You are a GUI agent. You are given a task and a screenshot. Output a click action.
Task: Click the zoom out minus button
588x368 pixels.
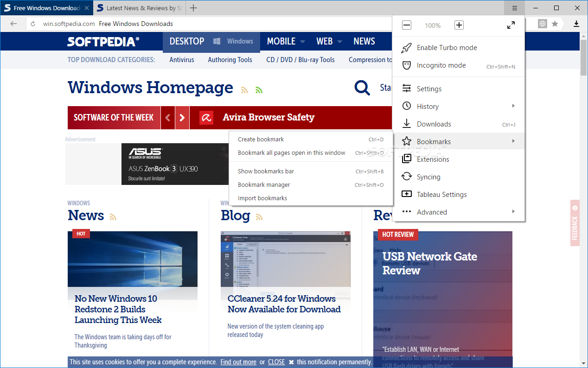coord(406,25)
